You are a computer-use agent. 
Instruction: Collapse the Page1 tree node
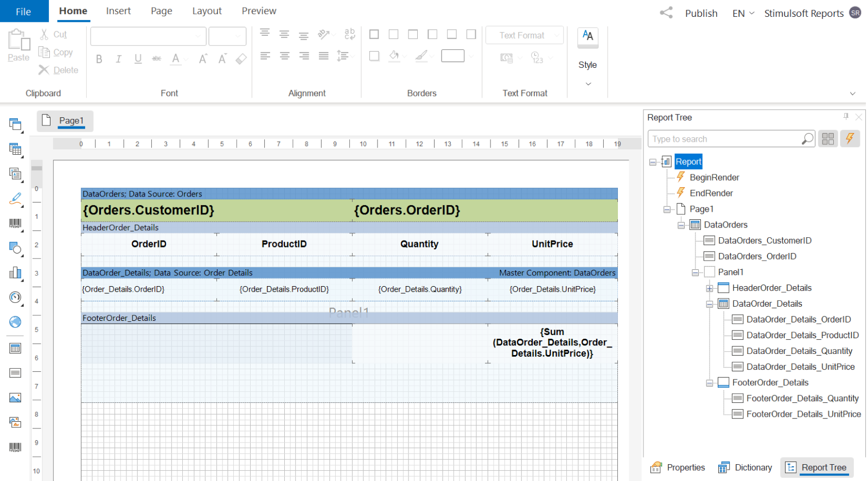click(667, 210)
